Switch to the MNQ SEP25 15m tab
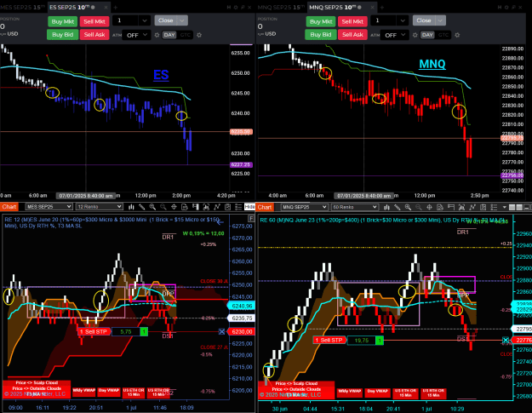Image resolution: width=532 pixels, height=413 pixels. tap(281, 7)
